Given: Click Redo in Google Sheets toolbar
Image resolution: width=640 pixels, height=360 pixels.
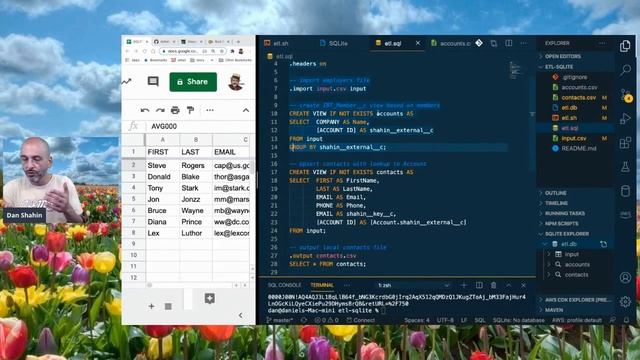Looking at the screenshot, I should (x=160, y=110).
